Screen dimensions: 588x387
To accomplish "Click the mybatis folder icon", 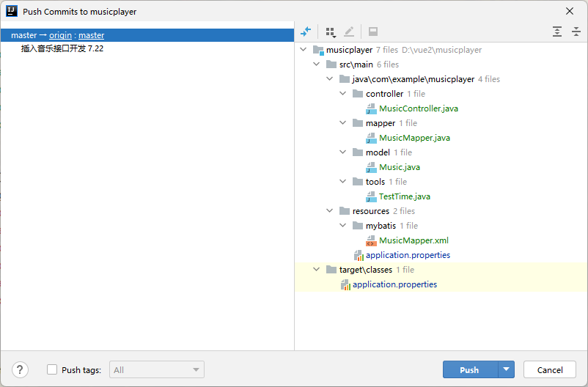I will [x=358, y=225].
